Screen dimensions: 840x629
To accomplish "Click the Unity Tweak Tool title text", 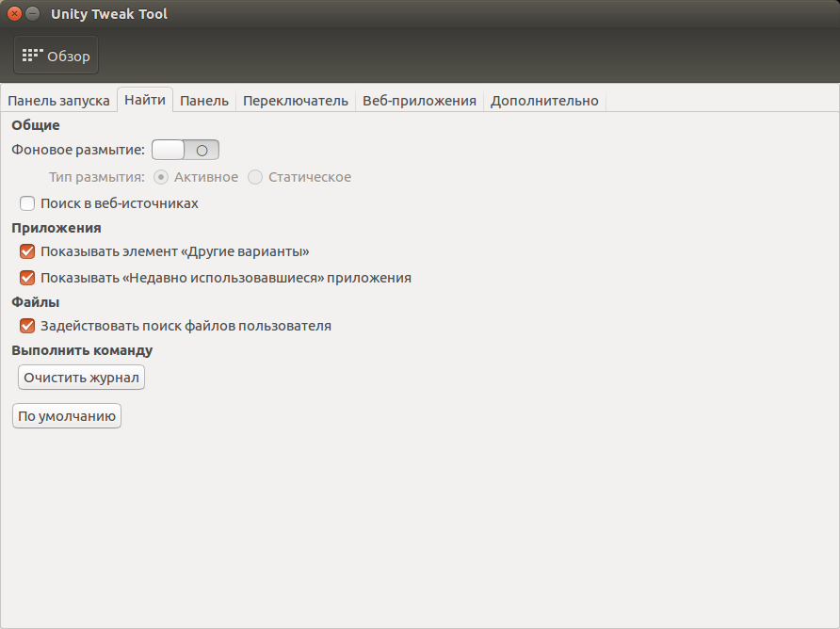I will tap(109, 14).
